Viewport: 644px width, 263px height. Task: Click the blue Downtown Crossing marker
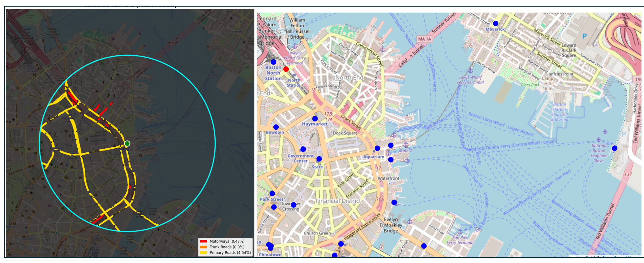pyautogui.click(x=293, y=205)
